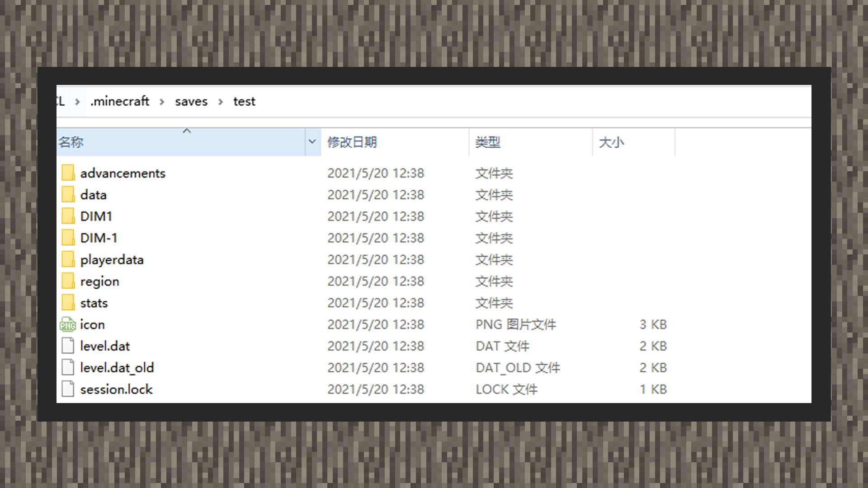Click the level.dat_old file icon

click(68, 367)
